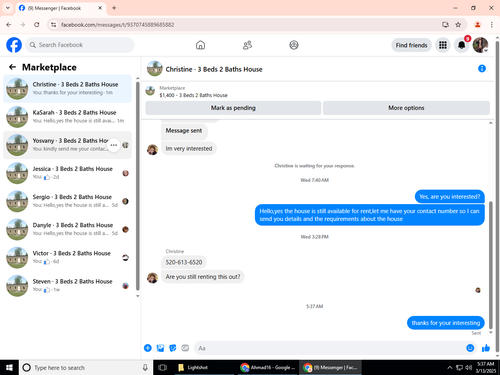Viewport: 500px width, 375px height.
Task: Click the chat header Christine - 3 Beds 2 Baths House
Action: 214,69
